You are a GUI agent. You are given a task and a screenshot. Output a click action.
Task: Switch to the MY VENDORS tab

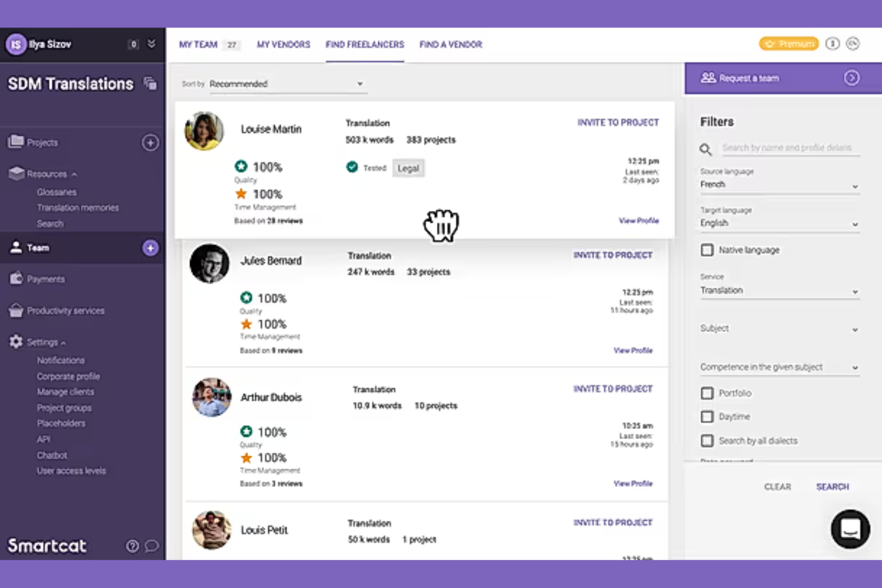pyautogui.click(x=283, y=44)
